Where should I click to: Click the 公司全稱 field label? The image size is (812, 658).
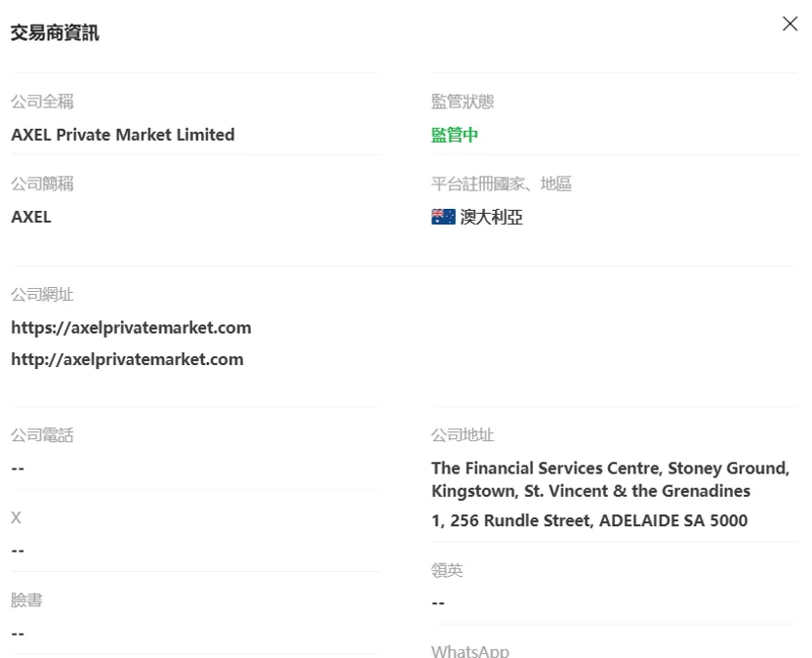pos(43,102)
